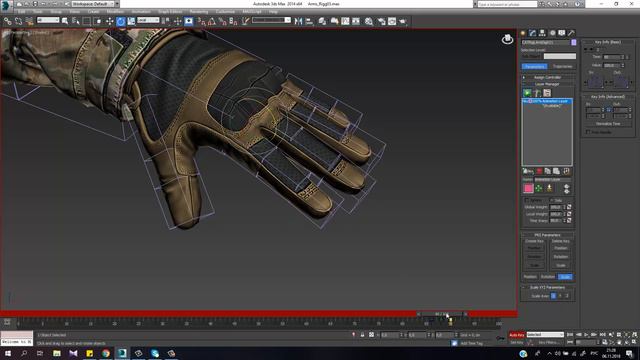
Task: Collapse the PRS Parameters rollout
Action: 548,235
